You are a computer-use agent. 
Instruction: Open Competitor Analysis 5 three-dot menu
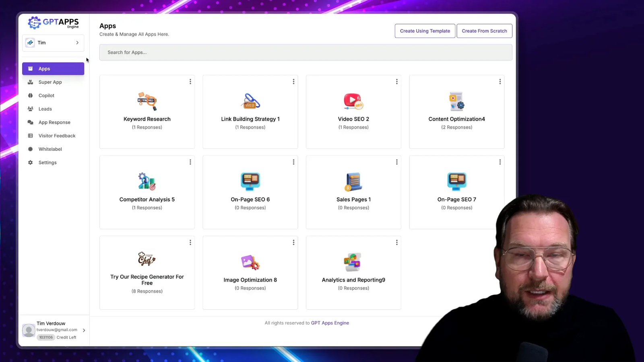point(190,162)
